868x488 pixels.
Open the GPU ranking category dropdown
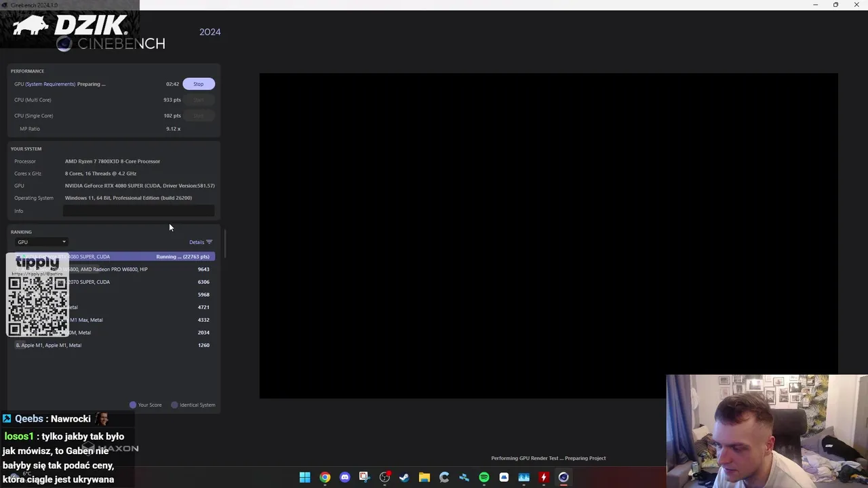[41, 242]
